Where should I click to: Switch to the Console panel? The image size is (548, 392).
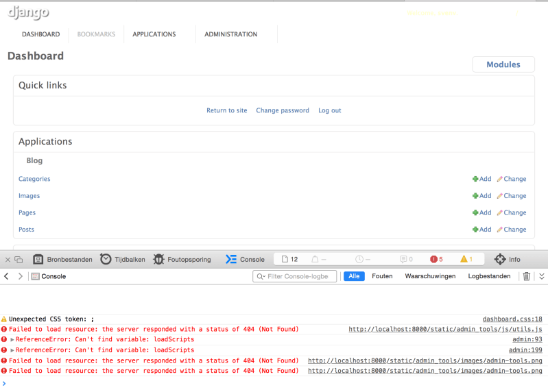(x=245, y=259)
